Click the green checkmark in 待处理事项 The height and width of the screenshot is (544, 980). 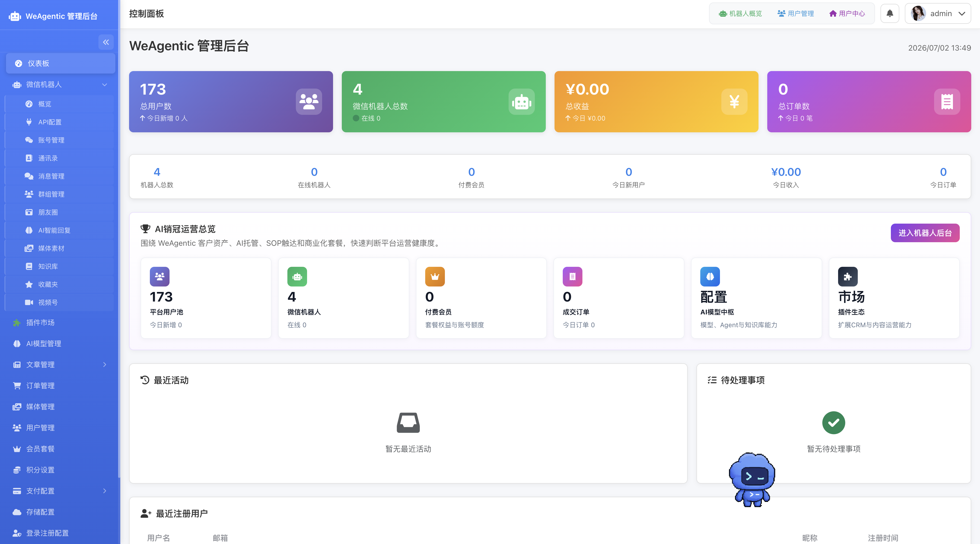tap(833, 423)
